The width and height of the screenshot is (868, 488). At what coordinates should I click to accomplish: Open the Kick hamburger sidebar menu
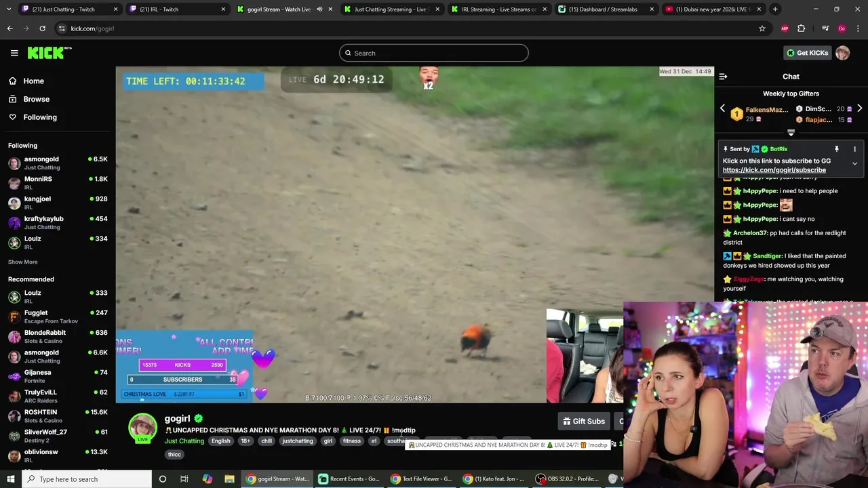pos(14,53)
